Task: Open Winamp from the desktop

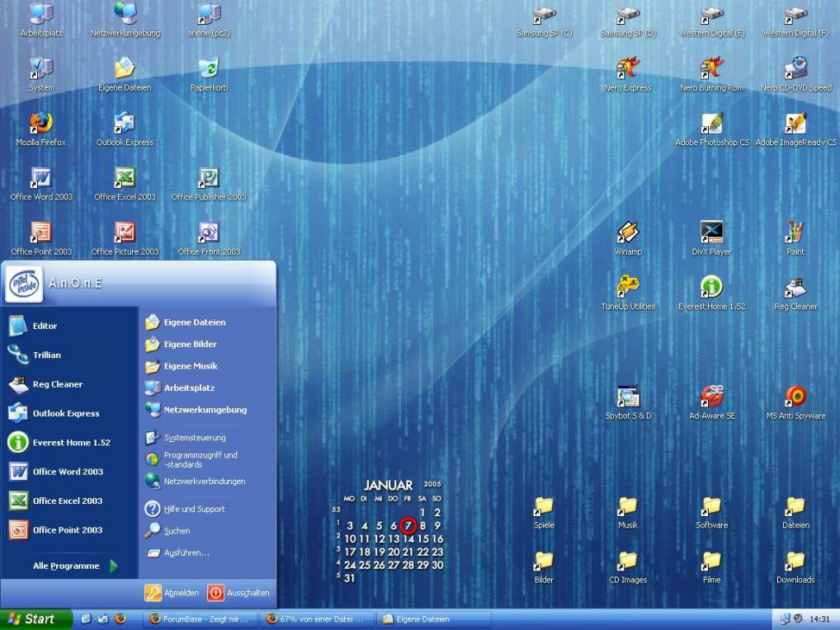Action: [x=628, y=238]
